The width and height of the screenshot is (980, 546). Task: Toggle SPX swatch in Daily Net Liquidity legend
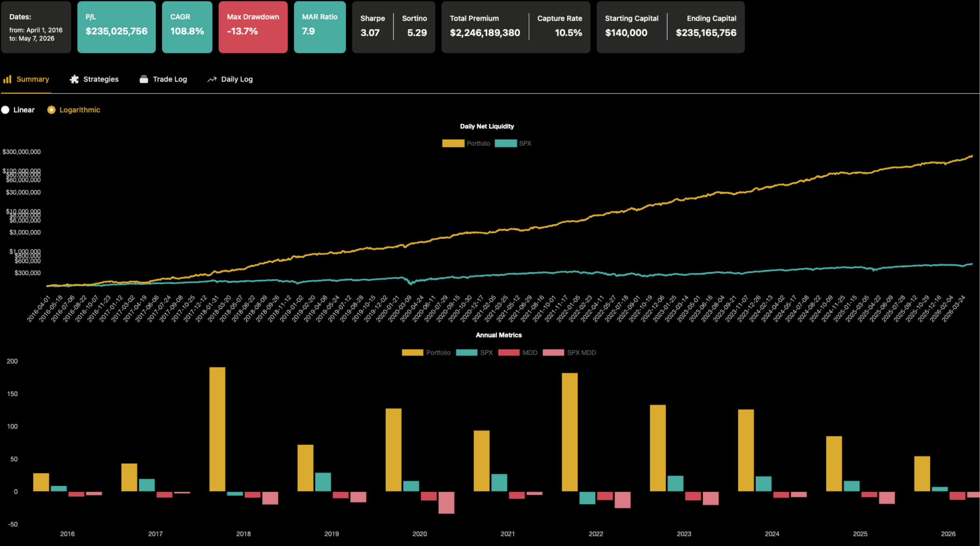[x=506, y=143]
